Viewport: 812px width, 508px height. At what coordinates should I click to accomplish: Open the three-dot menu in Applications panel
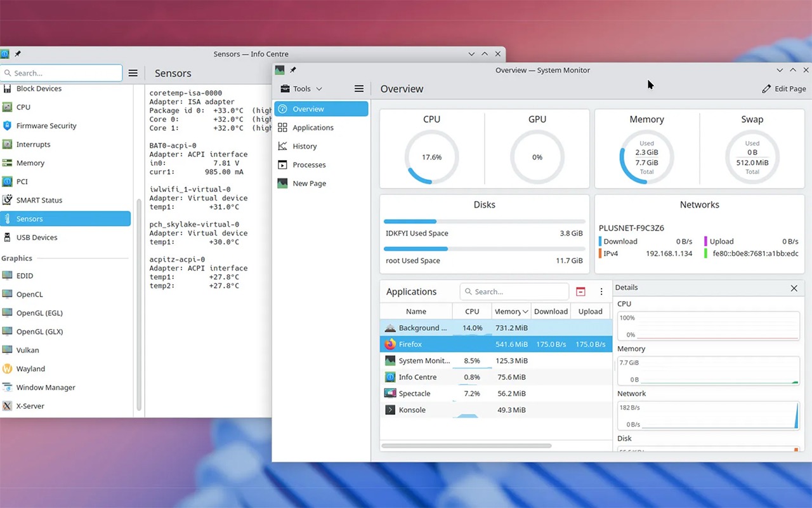tap(601, 291)
